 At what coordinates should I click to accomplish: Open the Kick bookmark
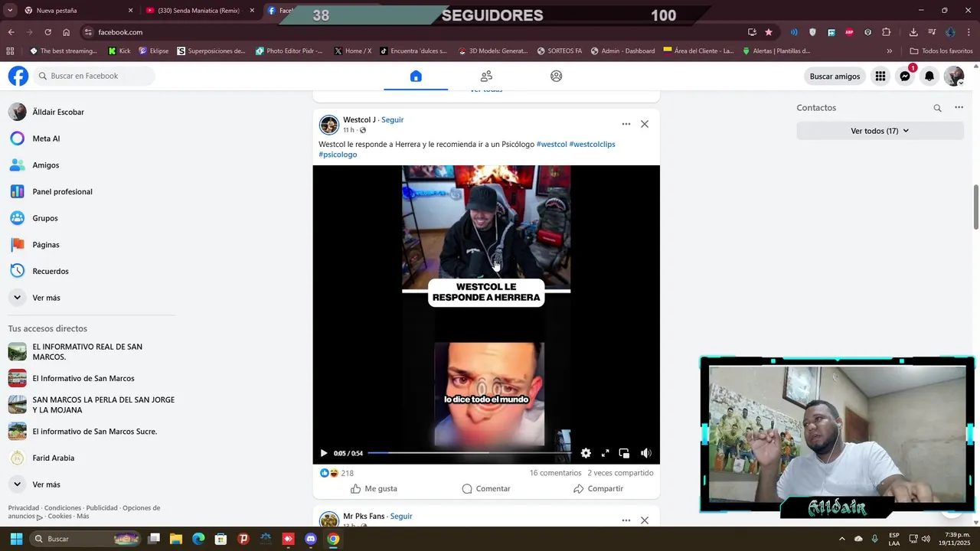tap(119, 51)
